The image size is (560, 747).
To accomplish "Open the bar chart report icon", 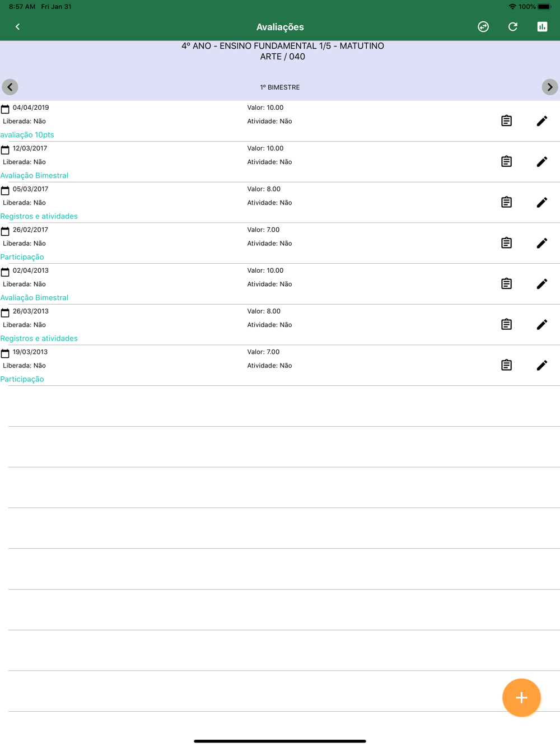I will (x=542, y=27).
